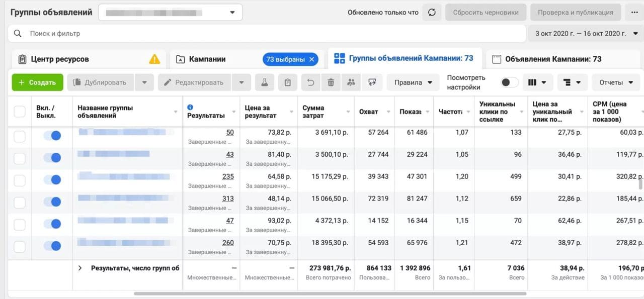The width and height of the screenshot is (644, 299).
Task: Click the trash delete icon
Action: [x=331, y=82]
